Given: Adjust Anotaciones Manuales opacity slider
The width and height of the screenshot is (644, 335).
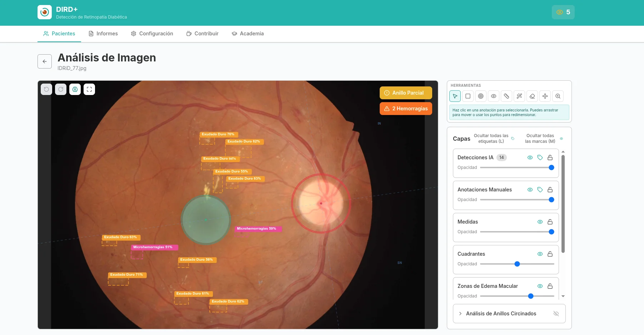Looking at the screenshot, I should coord(517,200).
